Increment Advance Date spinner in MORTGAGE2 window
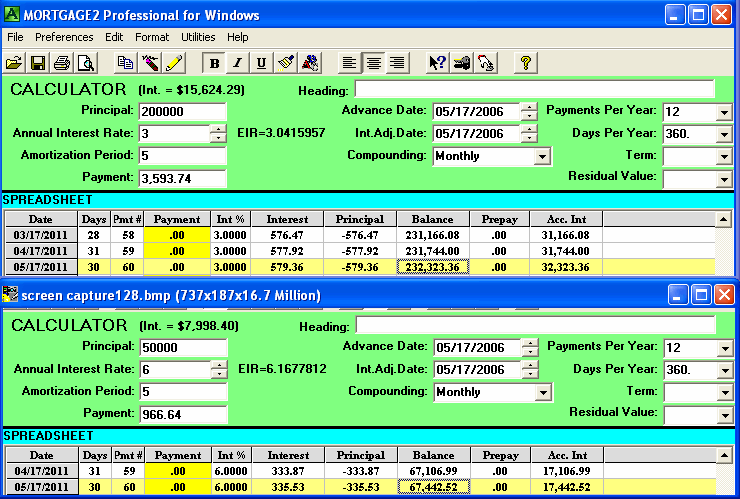This screenshot has width=740, height=499. tap(529, 107)
